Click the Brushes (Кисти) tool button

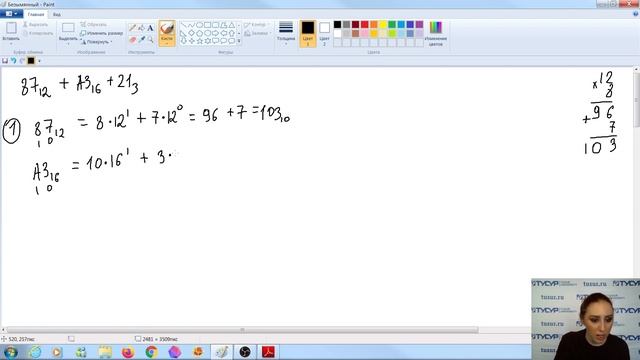[167, 33]
